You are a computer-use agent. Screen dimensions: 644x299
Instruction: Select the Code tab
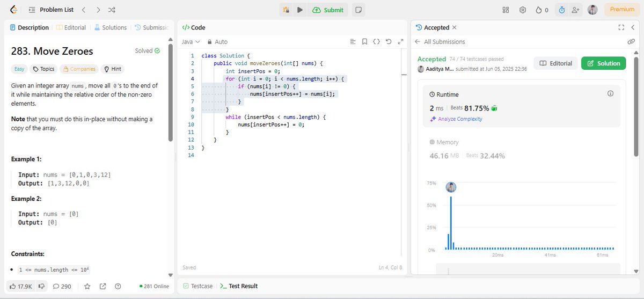click(x=194, y=27)
